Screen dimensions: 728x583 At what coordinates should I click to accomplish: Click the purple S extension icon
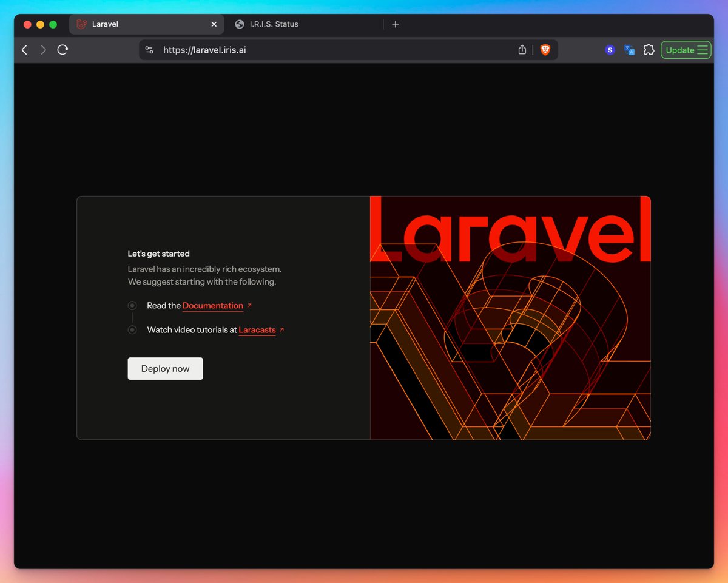[x=610, y=50]
